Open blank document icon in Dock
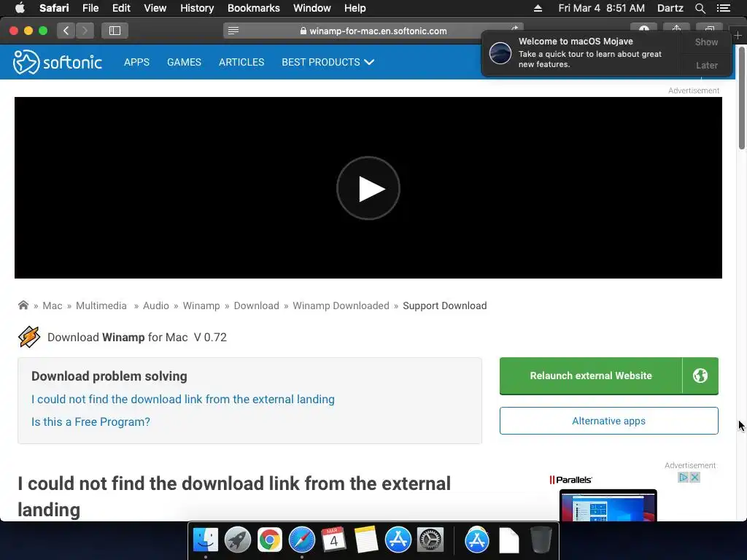The width and height of the screenshot is (747, 560). (508, 540)
